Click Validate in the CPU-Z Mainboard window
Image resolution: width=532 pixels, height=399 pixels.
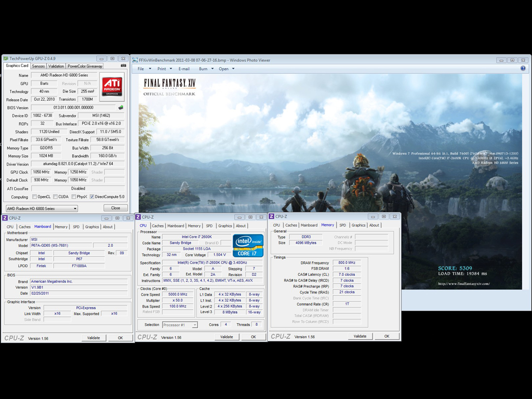(94, 338)
